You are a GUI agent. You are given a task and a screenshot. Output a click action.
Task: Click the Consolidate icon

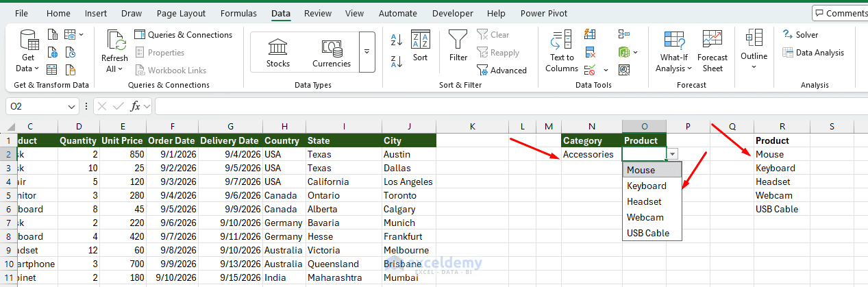pos(623,34)
